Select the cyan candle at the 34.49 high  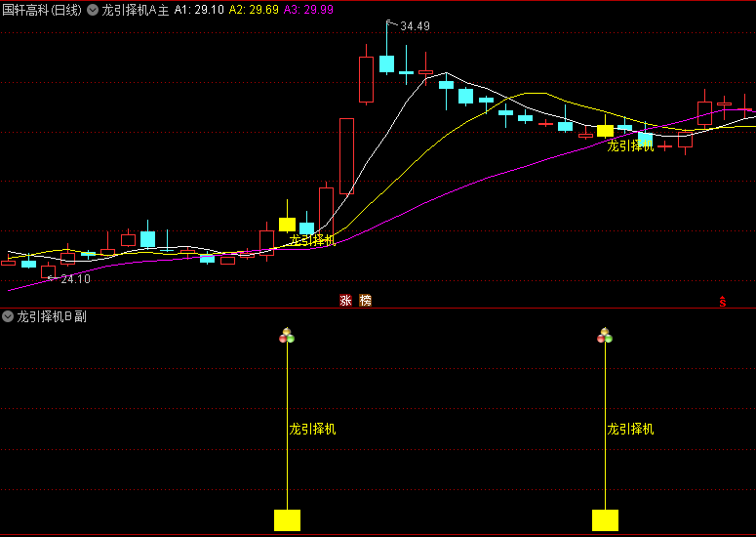[386, 63]
